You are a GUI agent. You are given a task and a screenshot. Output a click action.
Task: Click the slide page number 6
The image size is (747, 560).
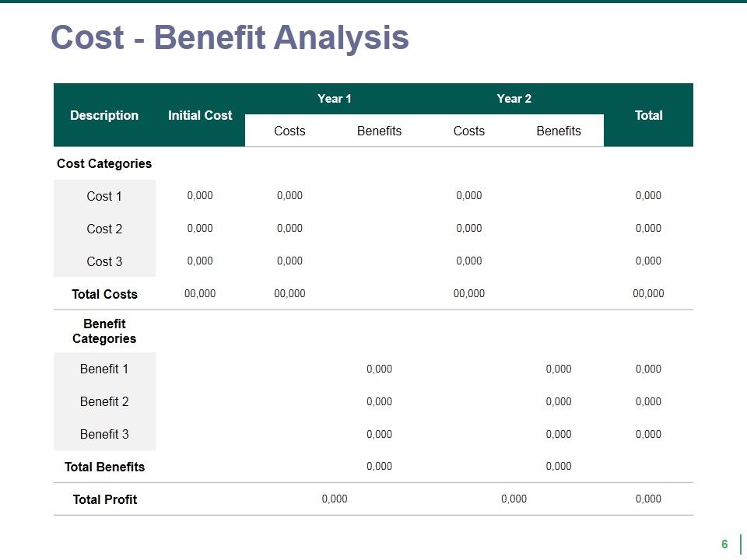pyautogui.click(x=724, y=544)
